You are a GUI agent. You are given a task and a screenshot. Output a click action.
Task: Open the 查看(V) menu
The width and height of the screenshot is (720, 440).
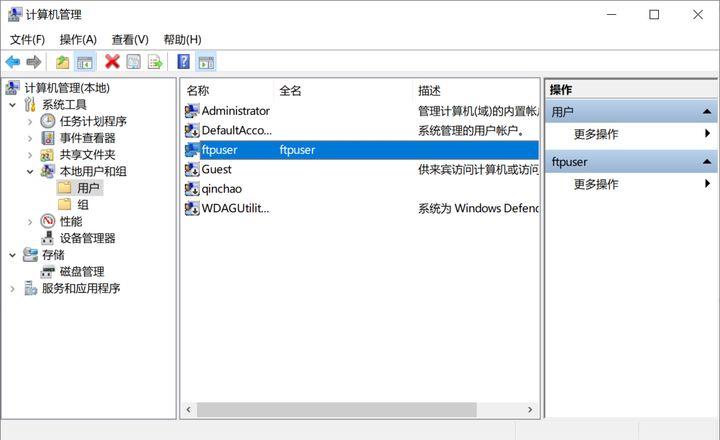(x=130, y=39)
